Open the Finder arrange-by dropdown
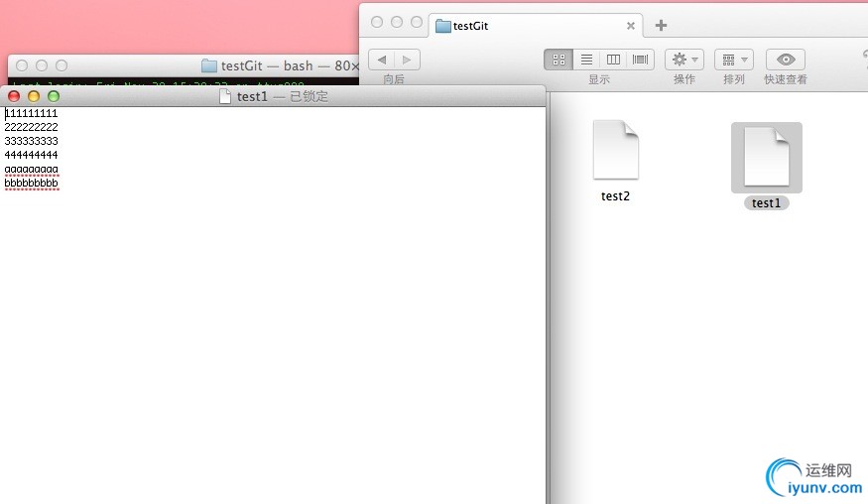 734,60
